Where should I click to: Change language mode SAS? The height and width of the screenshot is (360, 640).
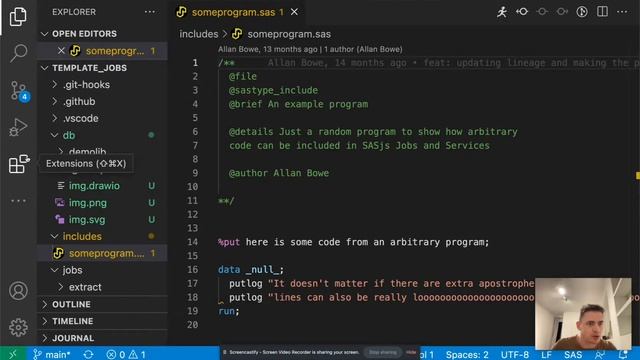[x=573, y=355]
